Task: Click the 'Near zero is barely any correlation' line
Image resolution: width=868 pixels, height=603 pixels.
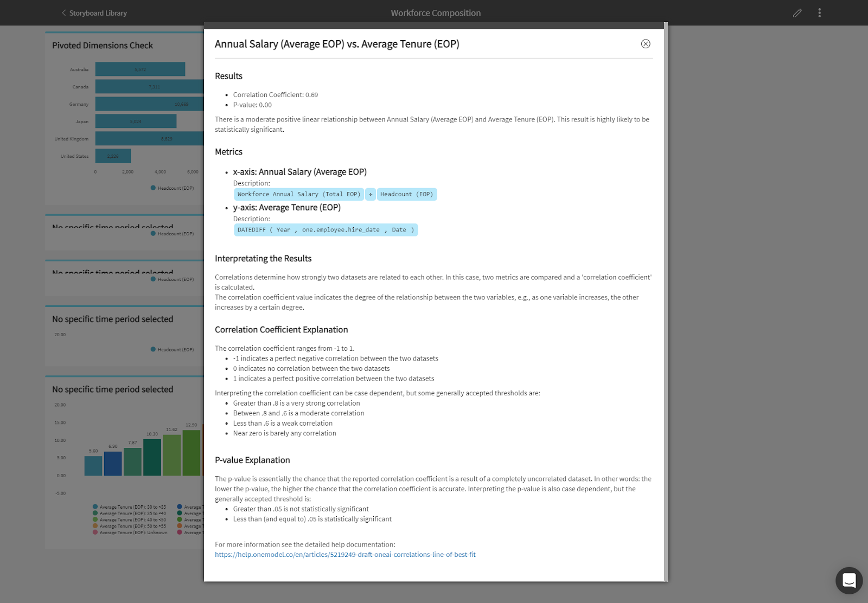Action: pyautogui.click(x=285, y=433)
